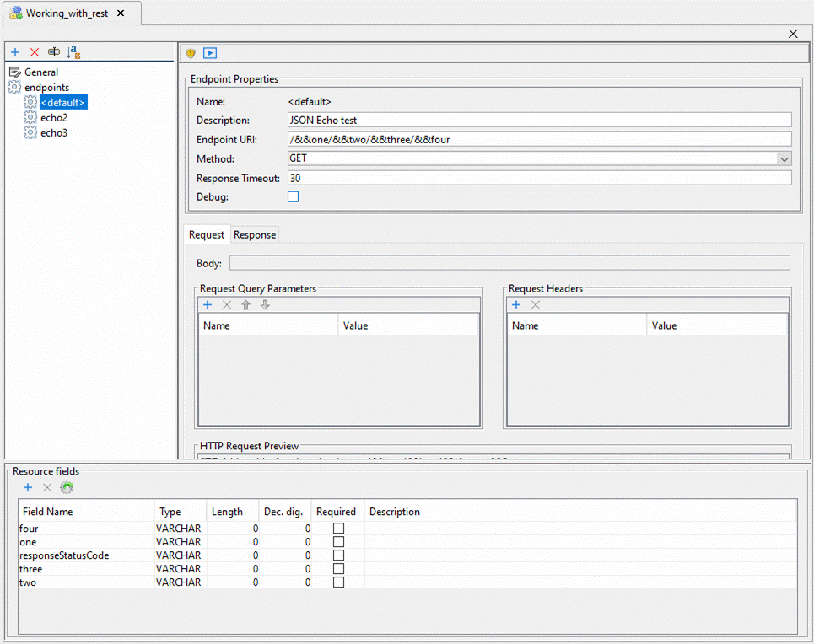Select the General node in the tree
814x644 pixels.
(x=41, y=72)
